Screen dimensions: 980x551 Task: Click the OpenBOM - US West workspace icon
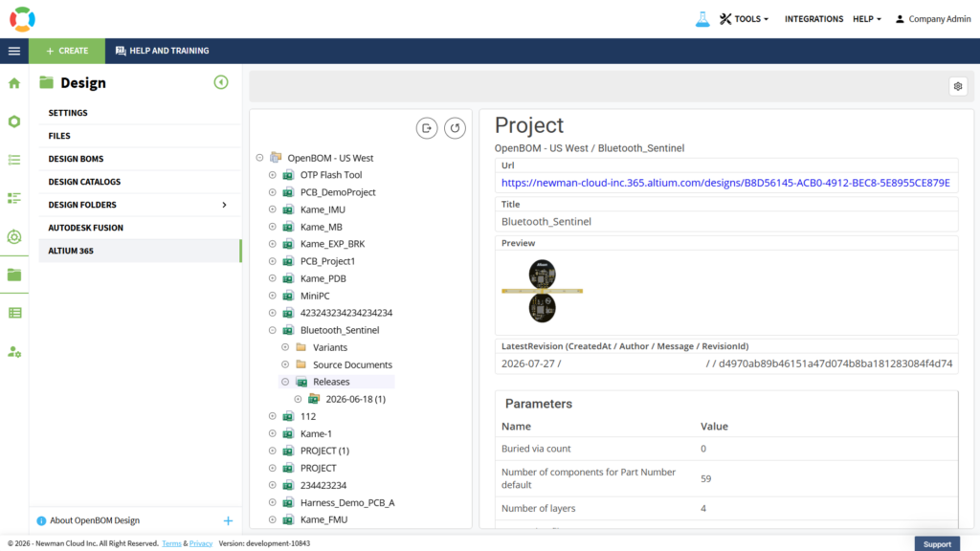tap(276, 158)
